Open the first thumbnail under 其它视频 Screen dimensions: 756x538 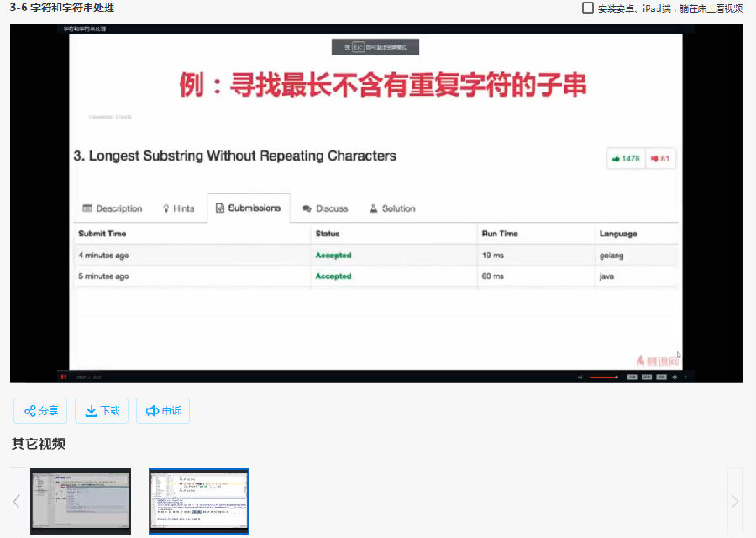(80, 501)
